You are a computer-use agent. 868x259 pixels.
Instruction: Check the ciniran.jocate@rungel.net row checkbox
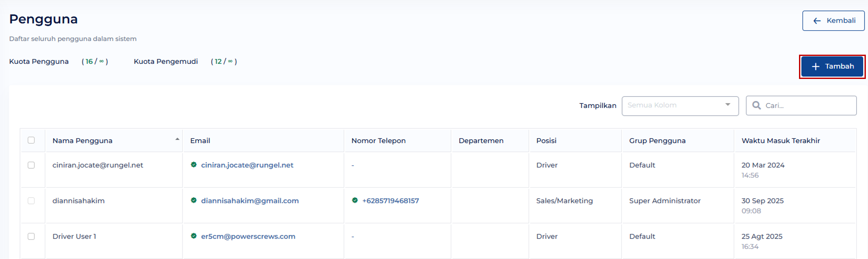tap(31, 165)
